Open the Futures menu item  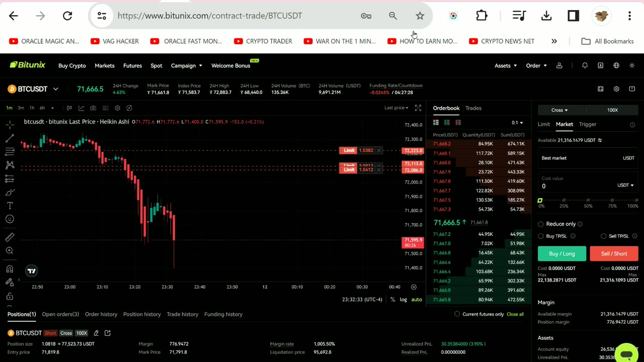(133, 65)
